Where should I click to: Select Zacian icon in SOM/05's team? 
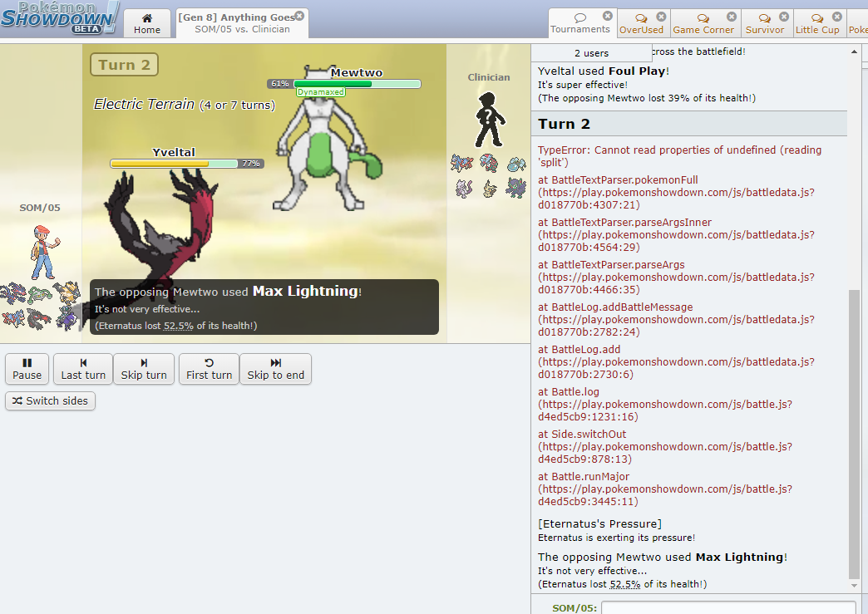pos(12,318)
